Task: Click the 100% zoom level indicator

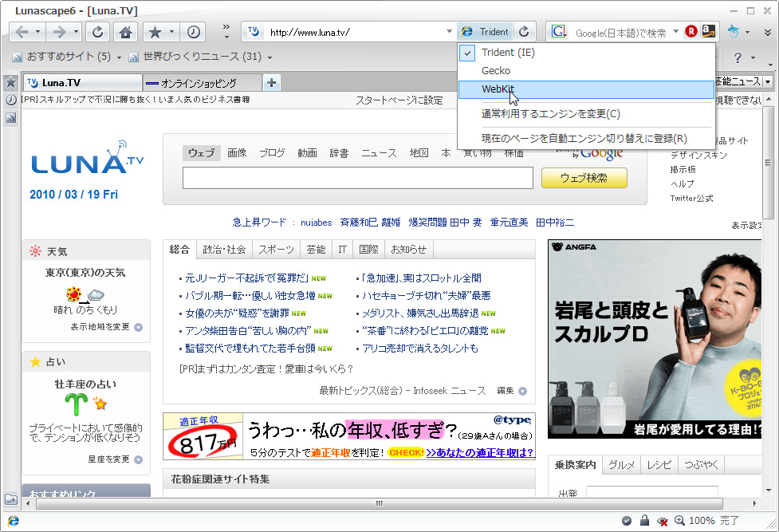Action: pos(702,521)
